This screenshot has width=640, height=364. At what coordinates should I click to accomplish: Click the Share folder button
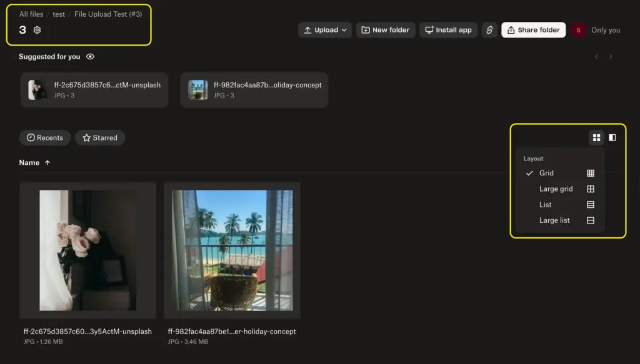[x=533, y=29]
